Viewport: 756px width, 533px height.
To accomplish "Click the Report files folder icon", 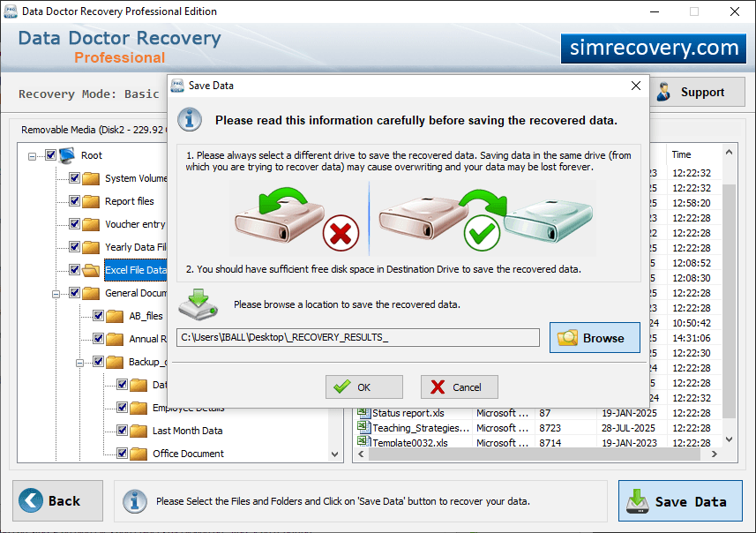I will pos(91,201).
